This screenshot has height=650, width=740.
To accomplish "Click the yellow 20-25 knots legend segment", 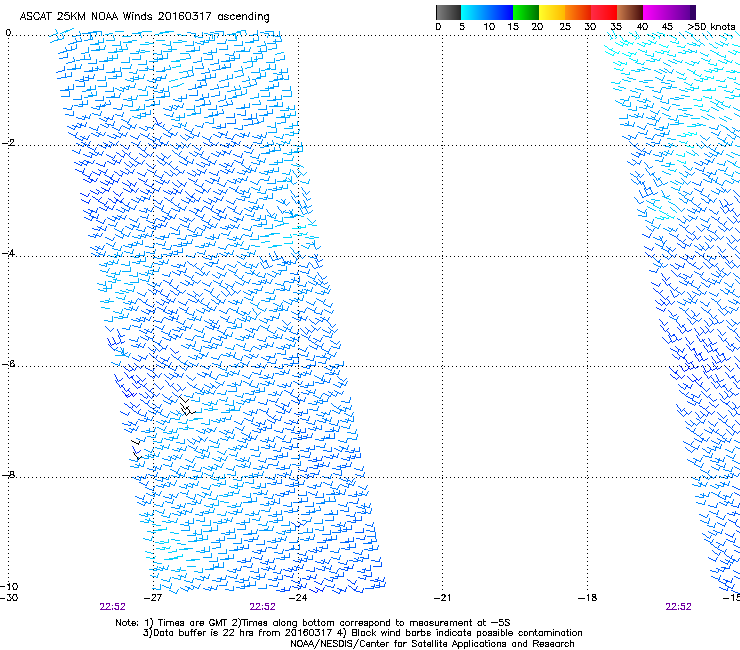I will coord(552,12).
